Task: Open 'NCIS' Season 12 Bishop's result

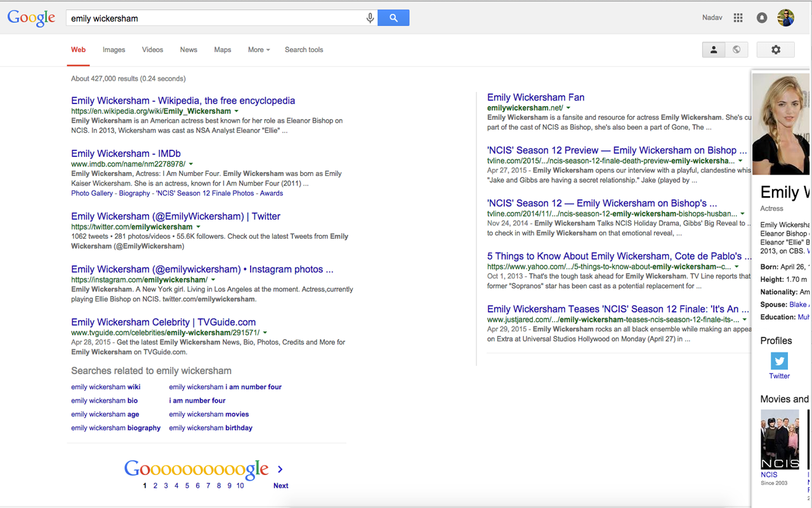Action: tap(602, 203)
